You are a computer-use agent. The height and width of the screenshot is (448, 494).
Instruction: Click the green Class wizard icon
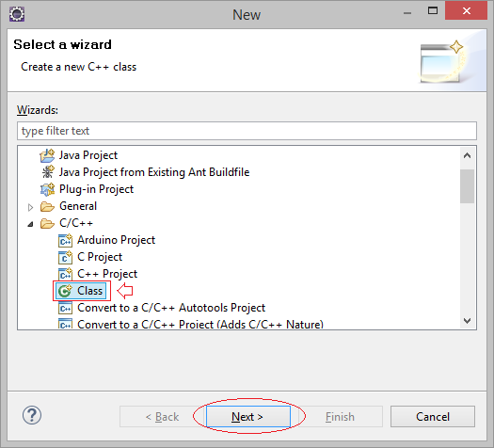tap(65, 291)
